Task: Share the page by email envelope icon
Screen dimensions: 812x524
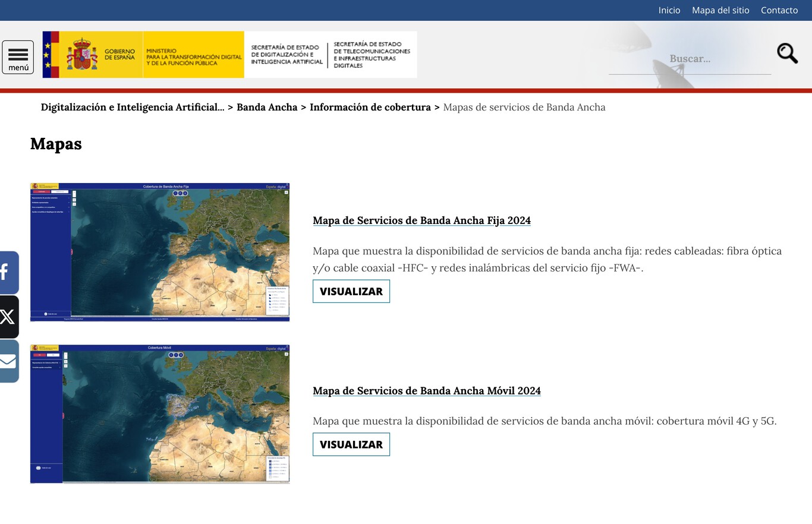Action: coord(8,361)
